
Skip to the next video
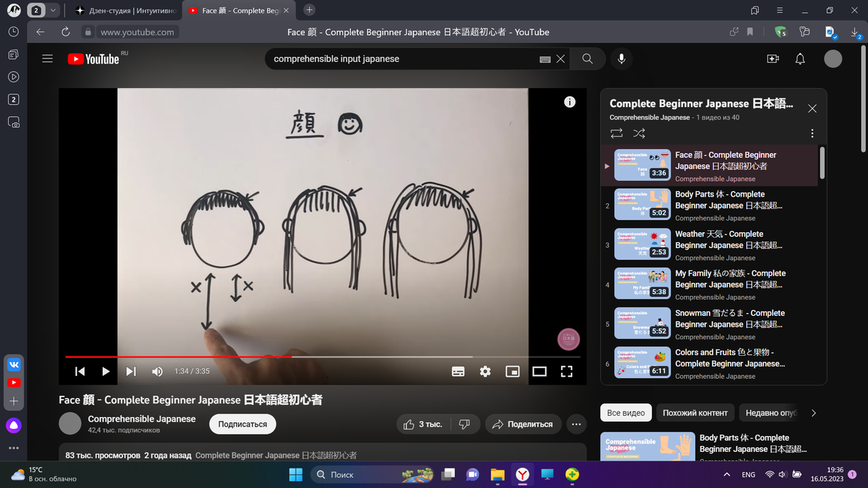(131, 372)
